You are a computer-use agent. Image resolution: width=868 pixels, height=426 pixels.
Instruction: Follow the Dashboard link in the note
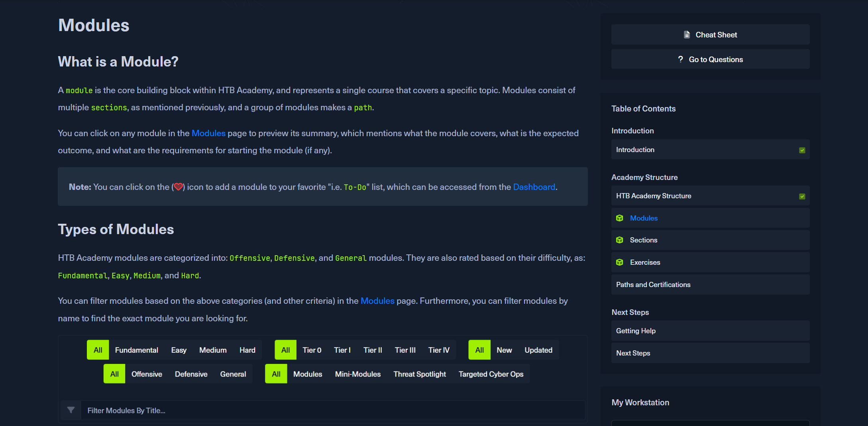(534, 187)
